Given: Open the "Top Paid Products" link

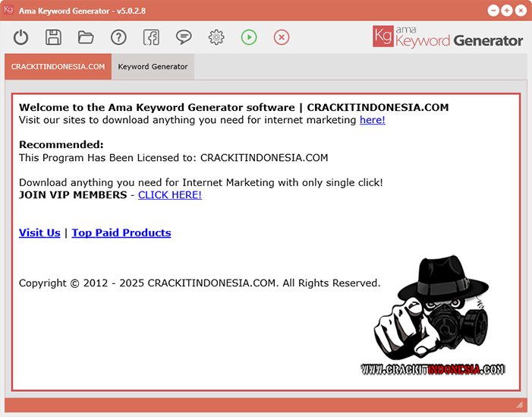Looking at the screenshot, I should point(121,233).
